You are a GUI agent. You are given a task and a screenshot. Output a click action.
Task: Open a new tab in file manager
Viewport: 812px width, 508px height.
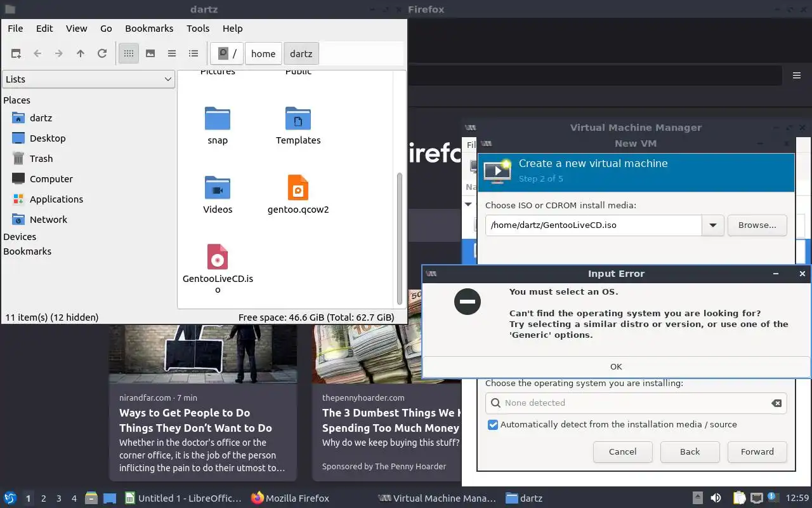(x=16, y=53)
